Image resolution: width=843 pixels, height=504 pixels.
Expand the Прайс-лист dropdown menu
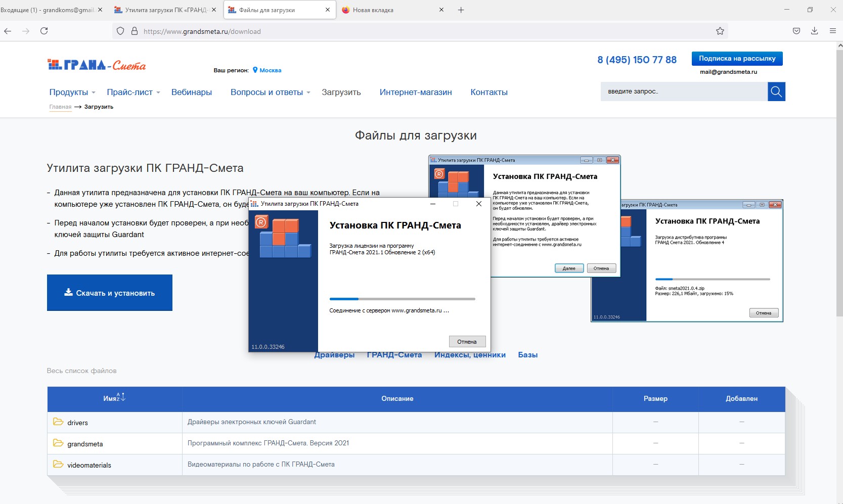(133, 92)
